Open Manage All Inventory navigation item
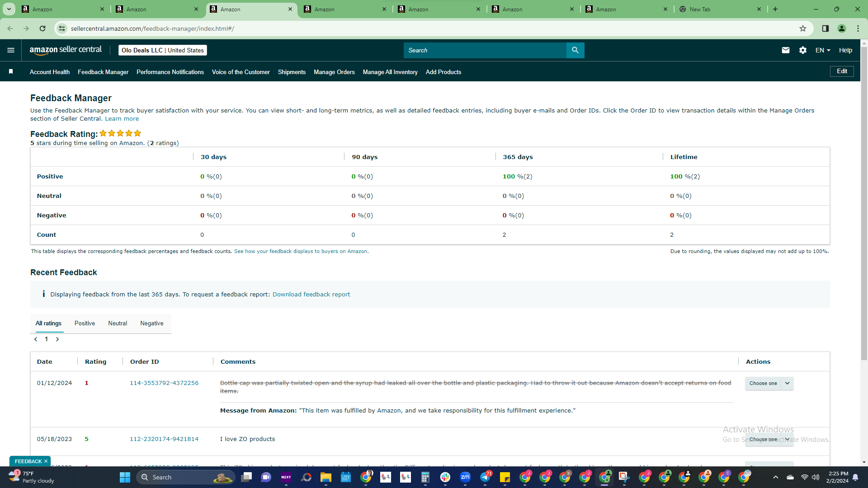Image resolution: width=868 pixels, height=488 pixels. (390, 72)
